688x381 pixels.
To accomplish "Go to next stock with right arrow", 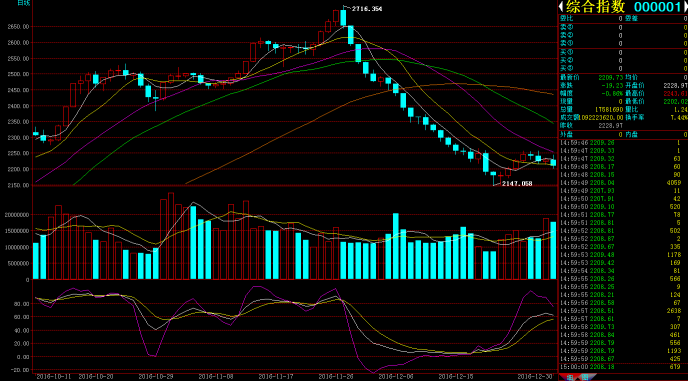I will pyautogui.click(x=686, y=7).
